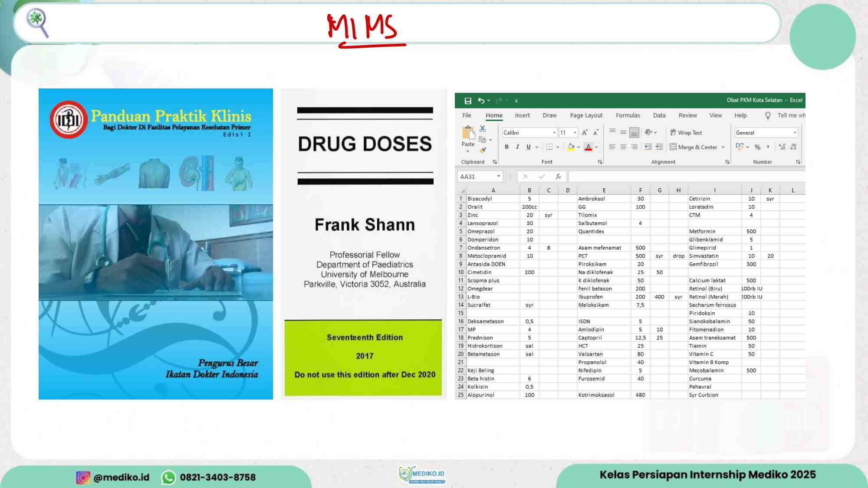Apply red font color
868x488 pixels.
pos(588,147)
